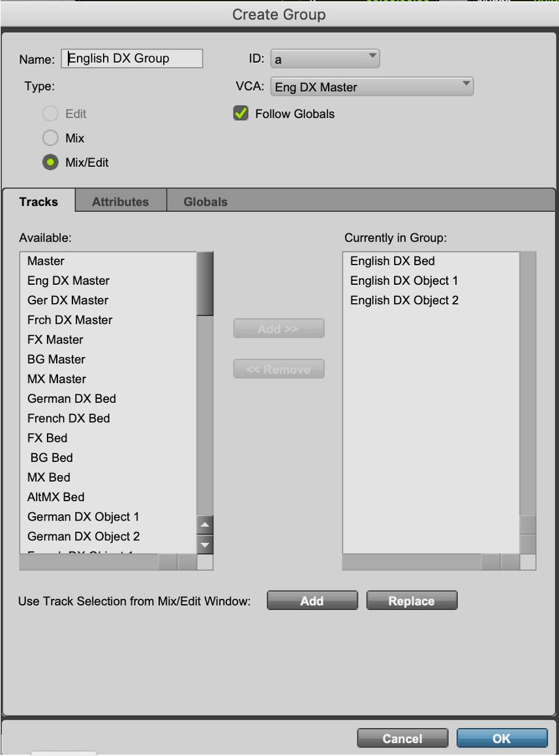559x756 pixels.
Task: Select English DX Bed in group list
Action: [392, 261]
